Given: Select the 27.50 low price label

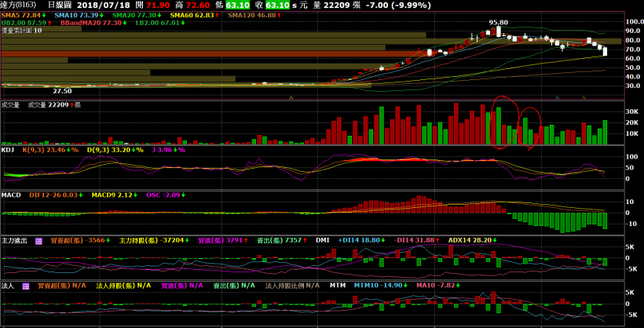Looking at the screenshot, I should (x=62, y=91).
